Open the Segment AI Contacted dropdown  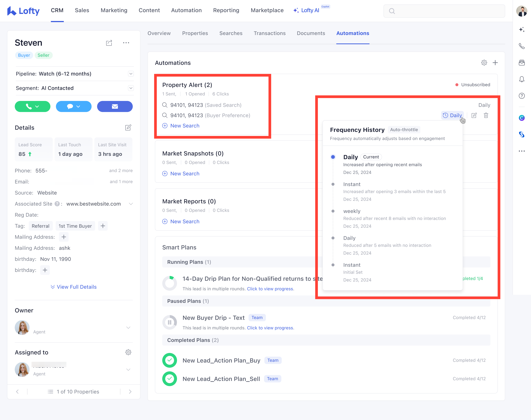tap(131, 88)
